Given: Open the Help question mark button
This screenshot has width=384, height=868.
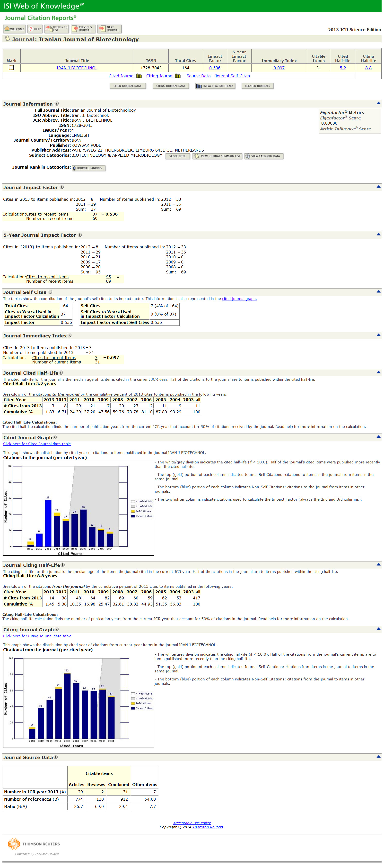Looking at the screenshot, I should tap(35, 29).
